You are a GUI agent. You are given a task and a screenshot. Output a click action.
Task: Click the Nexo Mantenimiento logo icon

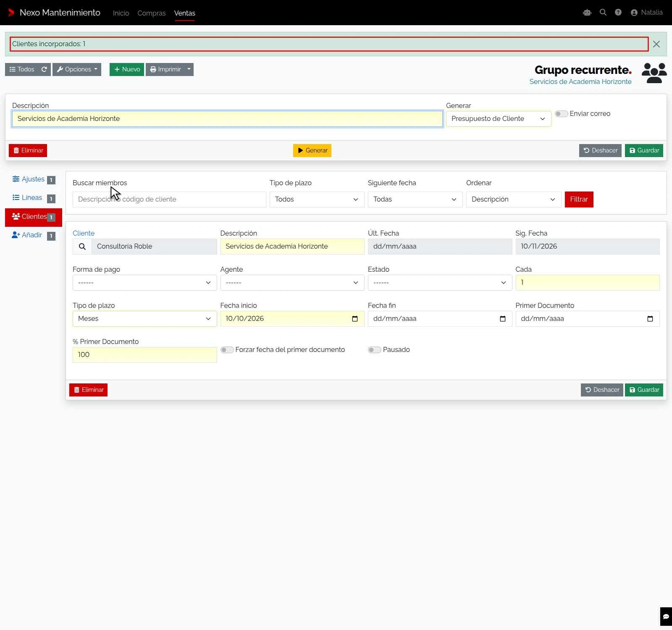click(x=11, y=13)
